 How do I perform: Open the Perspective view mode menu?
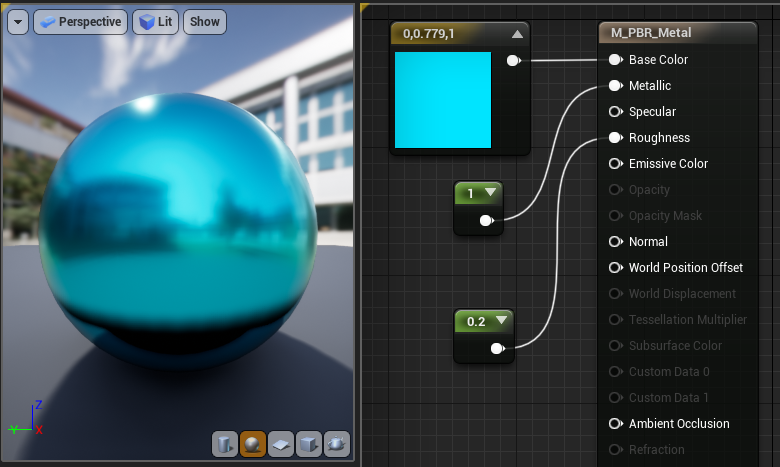point(81,22)
